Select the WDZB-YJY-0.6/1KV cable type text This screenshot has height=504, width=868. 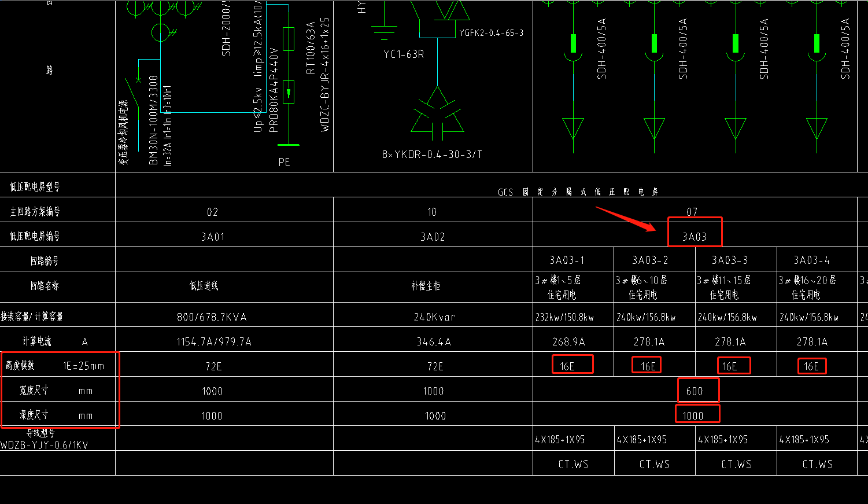pos(45,445)
